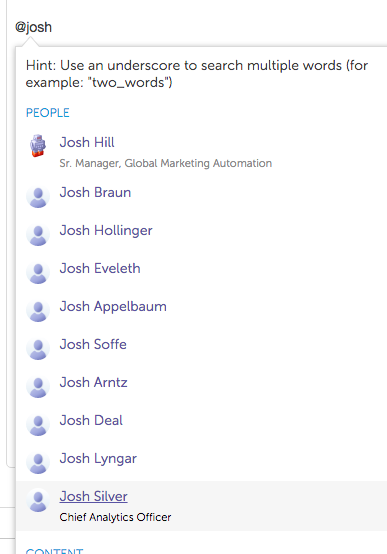This screenshot has height=554, width=387.
Task: Click Josh Hill's robot avatar icon
Action: coord(37,145)
